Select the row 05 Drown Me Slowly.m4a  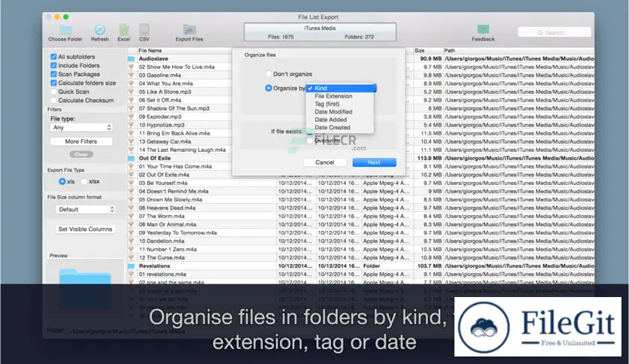[361, 199]
